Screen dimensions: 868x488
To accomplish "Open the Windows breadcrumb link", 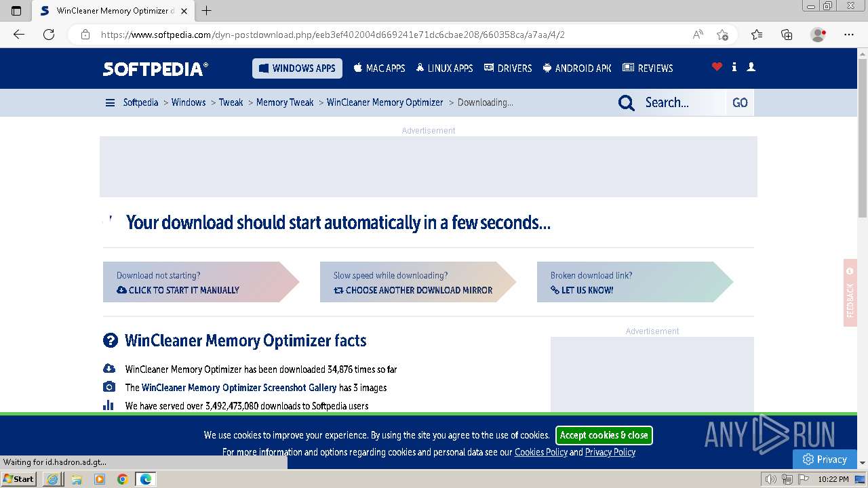I will point(189,102).
